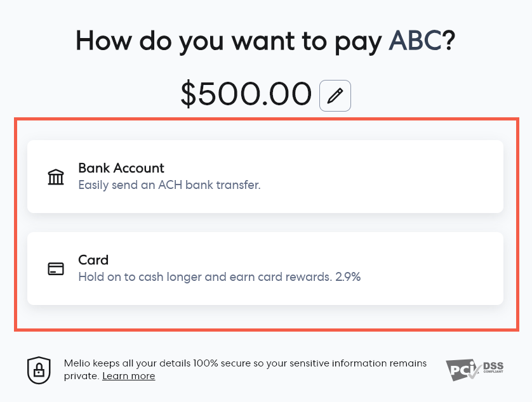Click the Bank Account title text
Image resolution: width=532 pixels, height=402 pixels.
(x=121, y=168)
